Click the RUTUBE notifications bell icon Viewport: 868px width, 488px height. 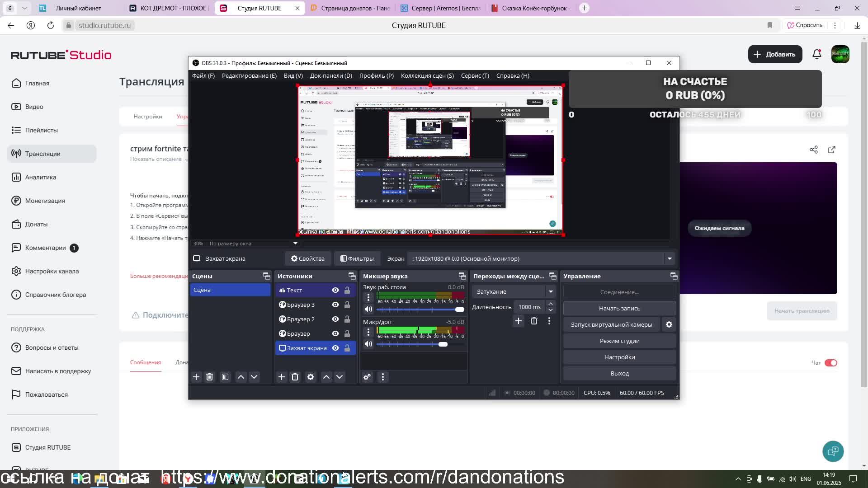816,54
